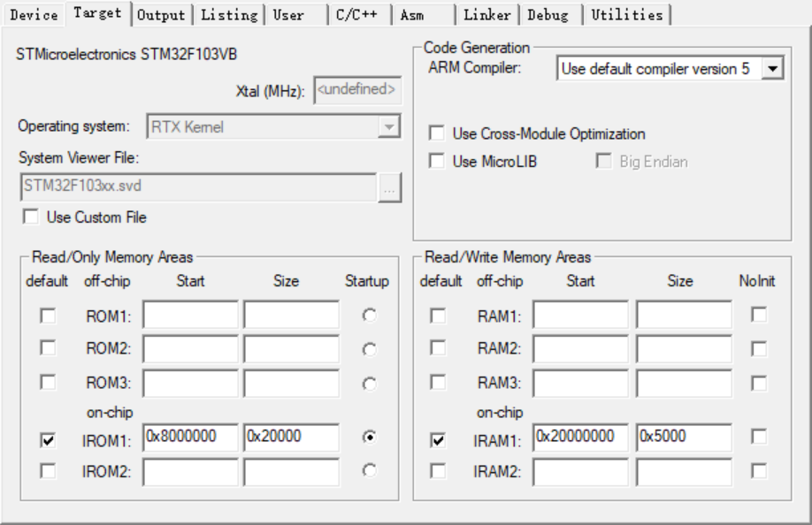Select ROM3 as Startup

coord(369,384)
